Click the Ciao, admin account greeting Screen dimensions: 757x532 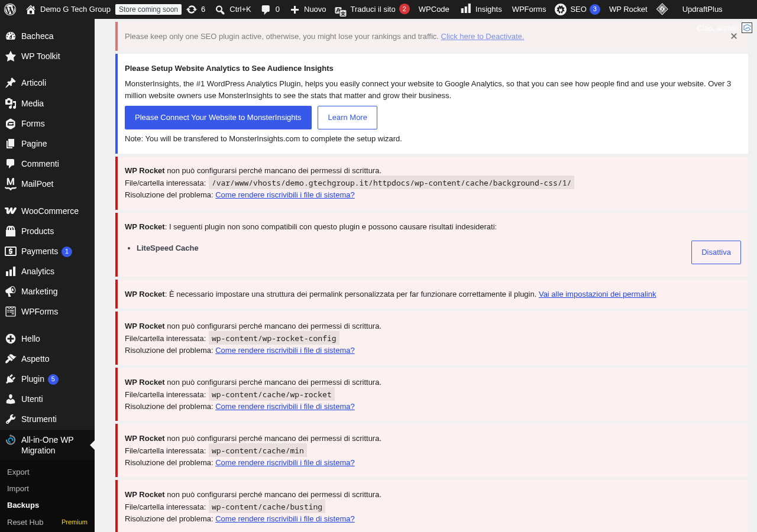click(717, 28)
